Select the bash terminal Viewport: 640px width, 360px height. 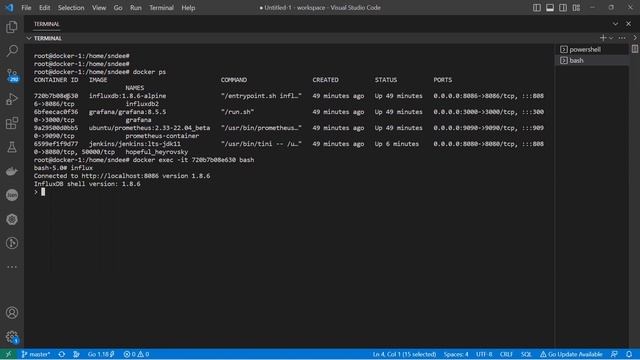click(591, 60)
